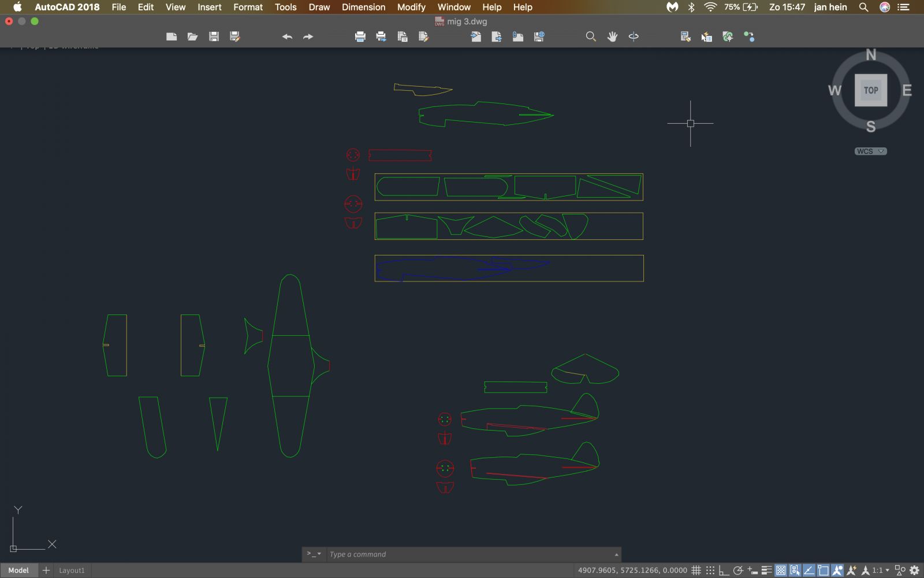
Task: Click the page edit icon with pencil
Action: [423, 36]
